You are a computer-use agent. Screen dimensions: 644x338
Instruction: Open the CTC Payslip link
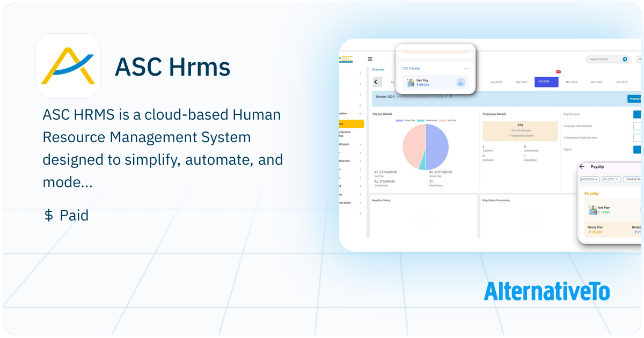coord(411,69)
